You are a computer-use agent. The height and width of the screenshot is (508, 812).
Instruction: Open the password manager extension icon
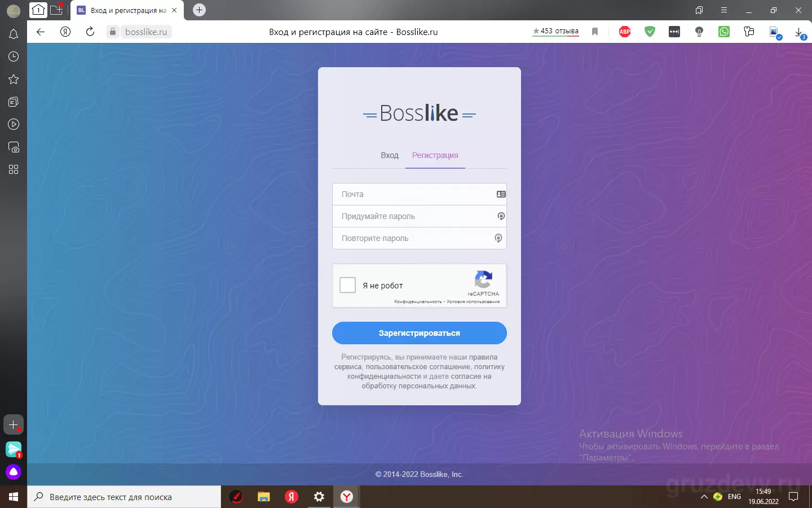point(674,32)
